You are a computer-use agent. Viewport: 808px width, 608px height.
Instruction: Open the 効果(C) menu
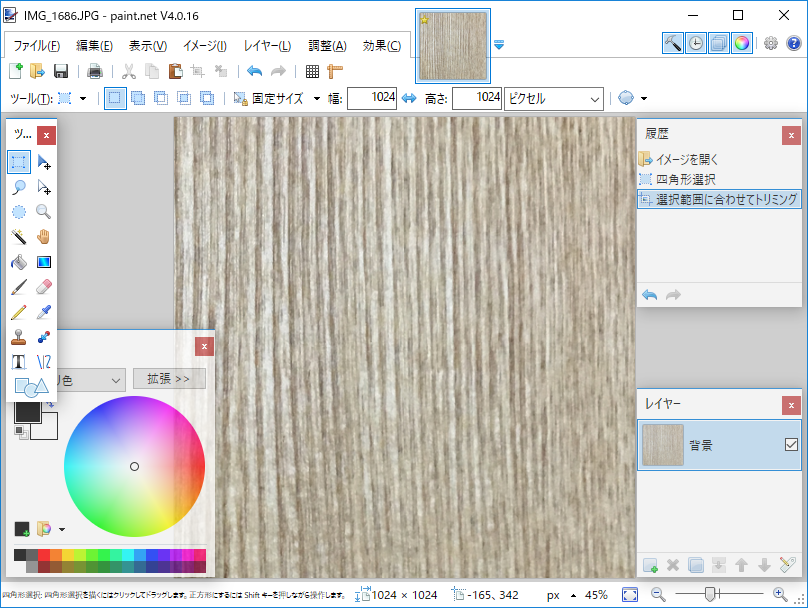coord(382,46)
